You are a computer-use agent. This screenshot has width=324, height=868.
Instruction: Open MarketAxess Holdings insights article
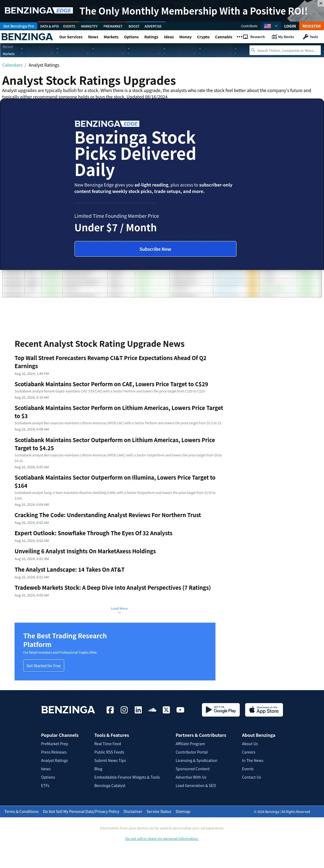pyautogui.click(x=85, y=551)
